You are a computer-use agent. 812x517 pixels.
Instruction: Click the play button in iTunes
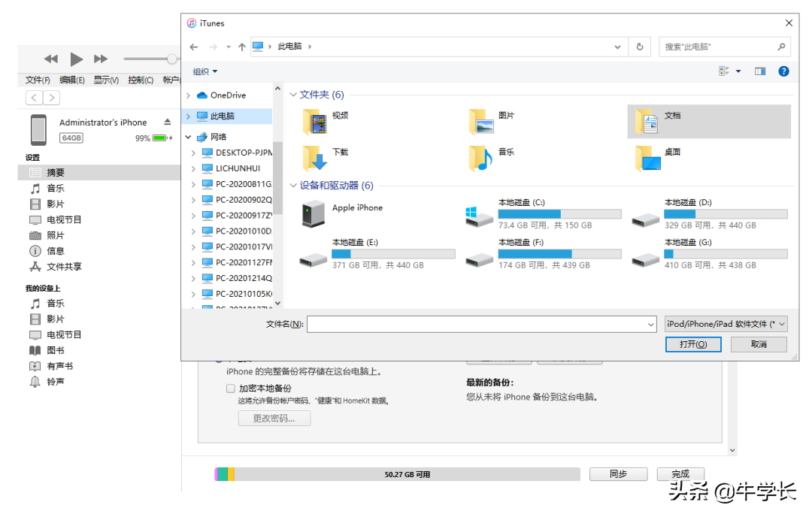click(76, 59)
